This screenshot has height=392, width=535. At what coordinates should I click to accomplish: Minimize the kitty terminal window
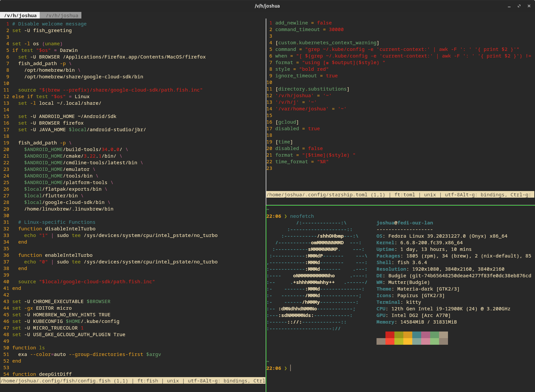click(x=509, y=6)
